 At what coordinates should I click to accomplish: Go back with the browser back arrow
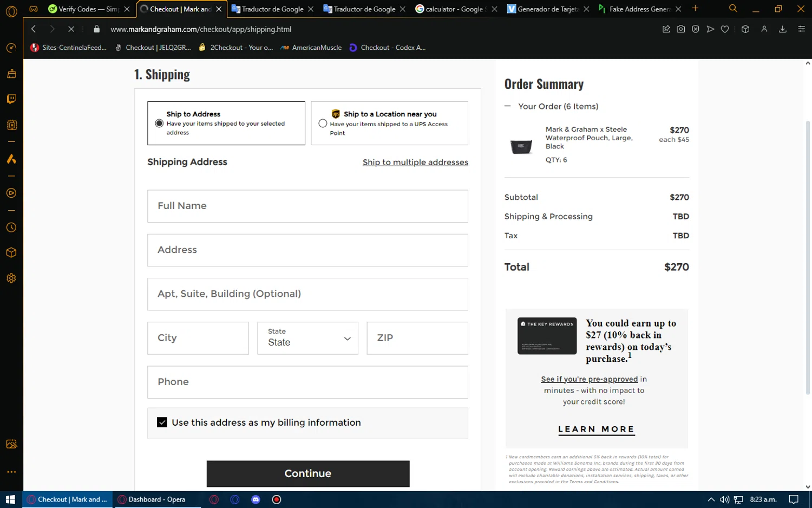pyautogui.click(x=34, y=29)
